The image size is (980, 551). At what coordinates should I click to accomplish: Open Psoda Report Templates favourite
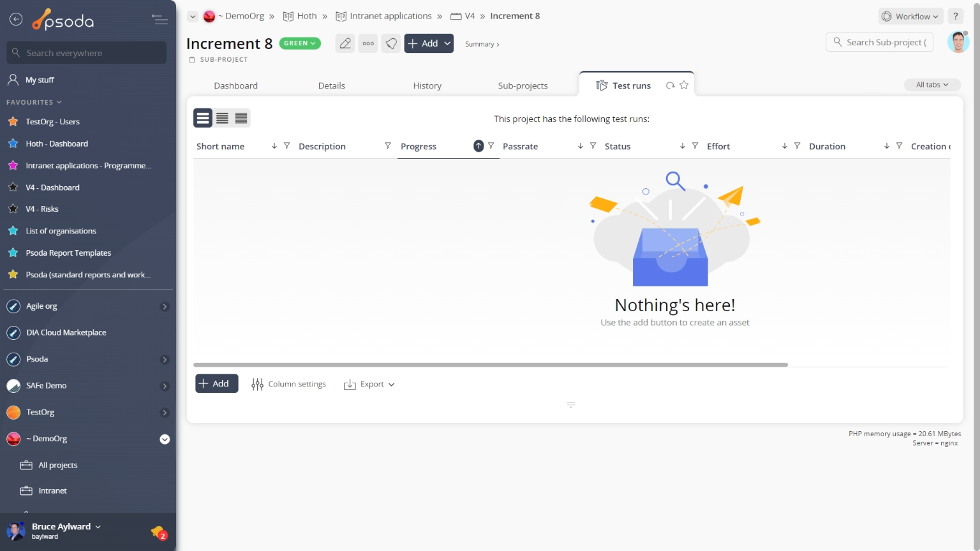(x=68, y=253)
